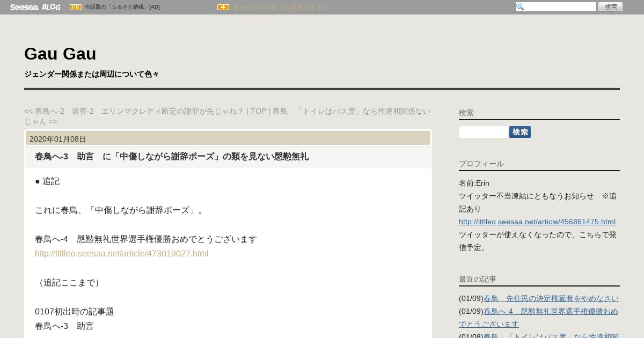The image size is (644, 338).
Task: Go to next article トイレはパス度 link
Action: tap(228, 116)
